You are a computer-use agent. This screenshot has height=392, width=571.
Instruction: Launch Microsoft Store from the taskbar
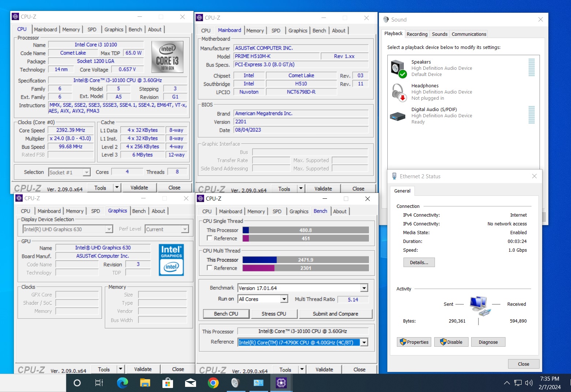tap(168, 383)
